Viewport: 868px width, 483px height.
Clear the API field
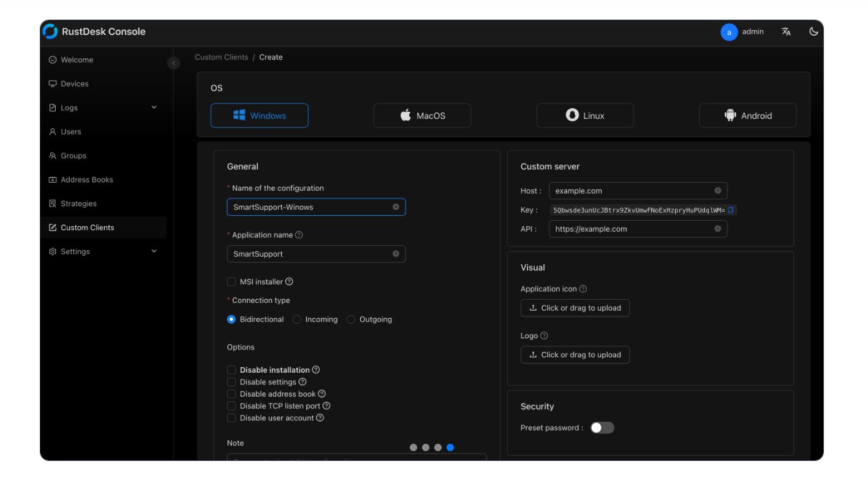tap(717, 229)
